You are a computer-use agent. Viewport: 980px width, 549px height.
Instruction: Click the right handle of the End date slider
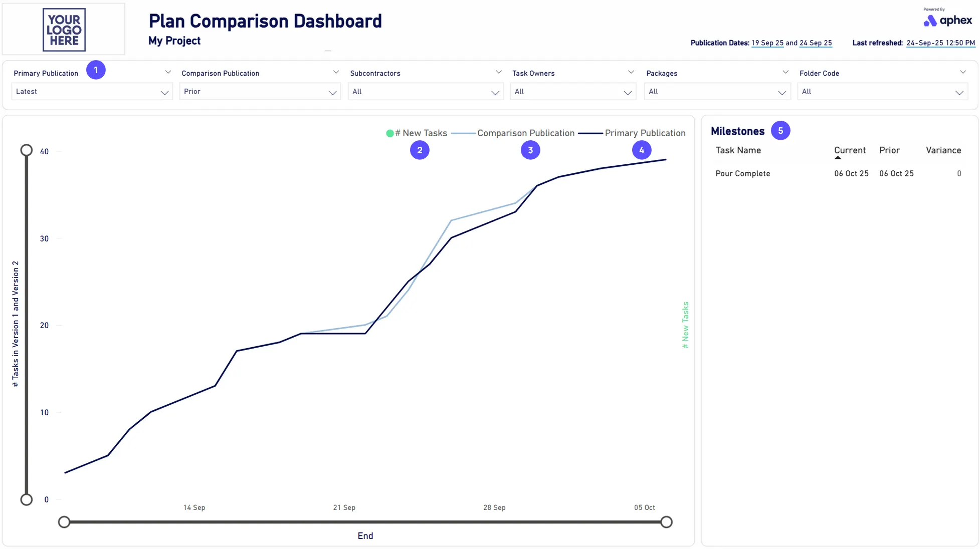coord(666,522)
